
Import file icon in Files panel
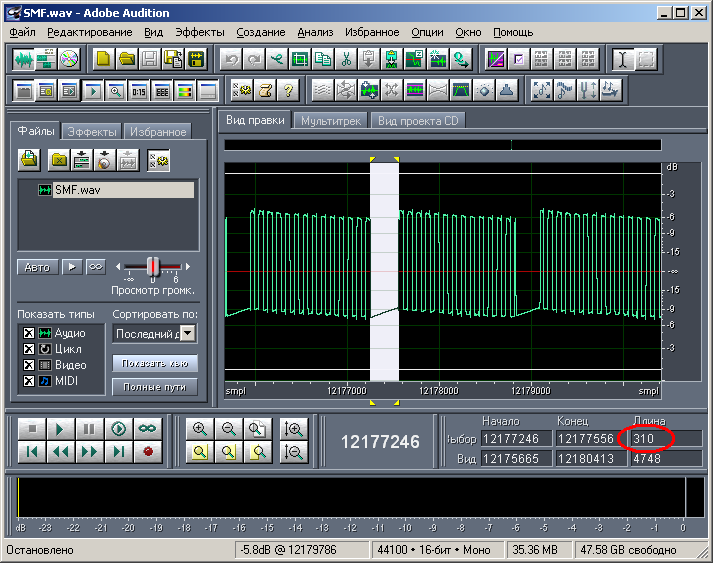click(30, 160)
